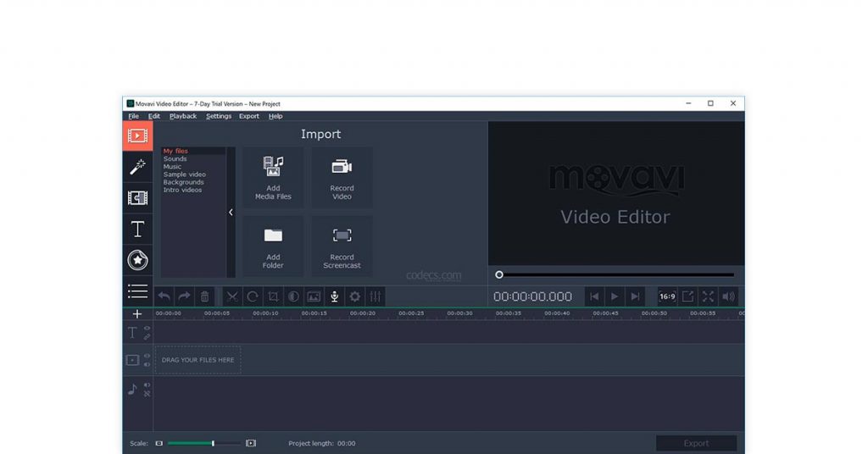
Task: Enter fullscreen preview mode
Action: click(708, 296)
